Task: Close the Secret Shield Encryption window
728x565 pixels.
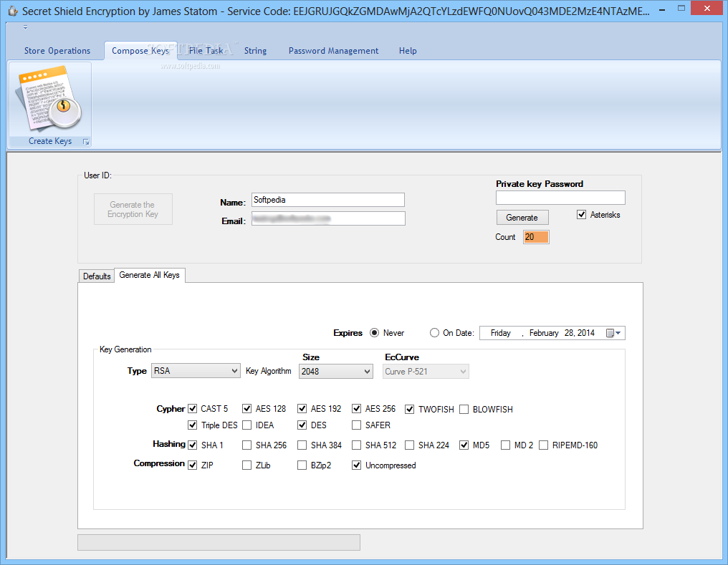Action: click(707, 8)
